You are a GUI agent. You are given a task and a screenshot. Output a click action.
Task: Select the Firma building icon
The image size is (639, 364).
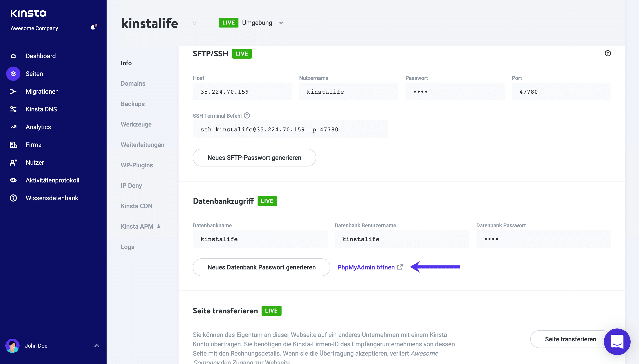[x=13, y=144]
